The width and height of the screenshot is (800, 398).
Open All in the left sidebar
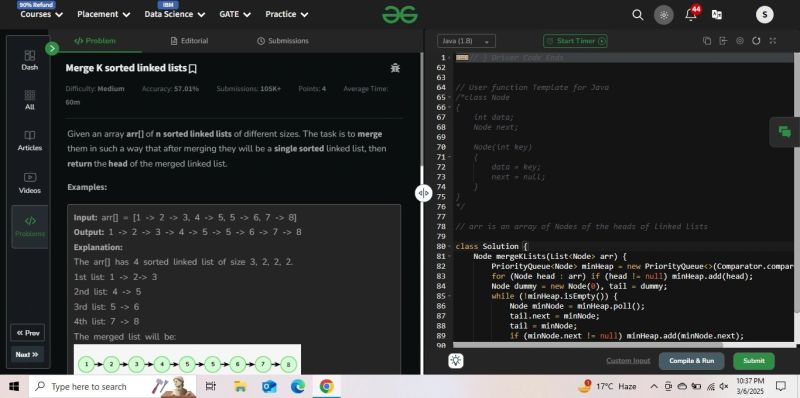click(30, 100)
